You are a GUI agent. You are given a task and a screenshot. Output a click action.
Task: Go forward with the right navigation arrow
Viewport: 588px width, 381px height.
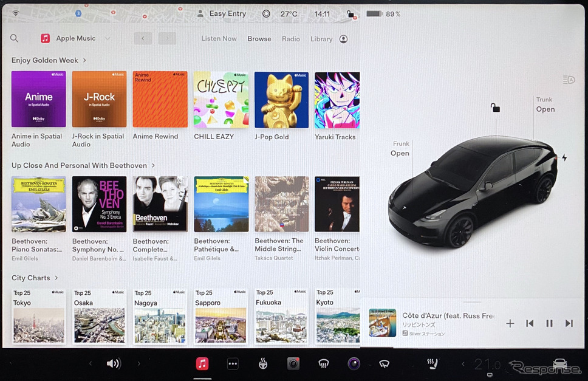167,38
